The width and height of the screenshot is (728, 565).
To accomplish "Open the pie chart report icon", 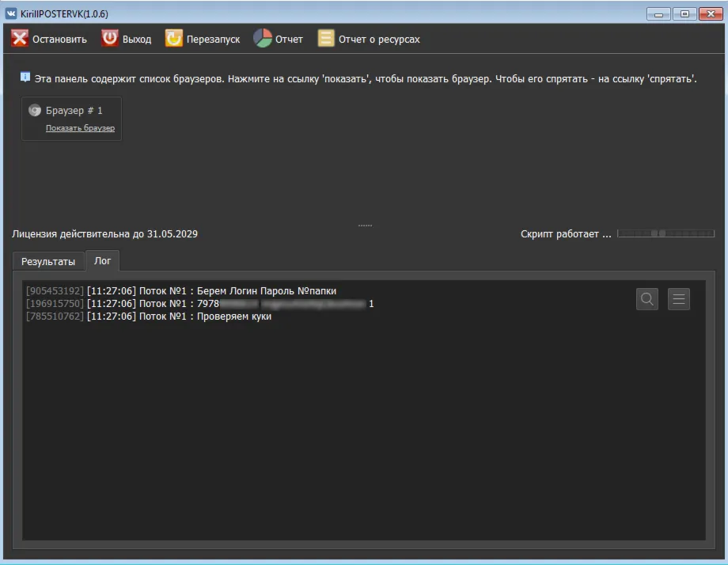I will click(263, 38).
